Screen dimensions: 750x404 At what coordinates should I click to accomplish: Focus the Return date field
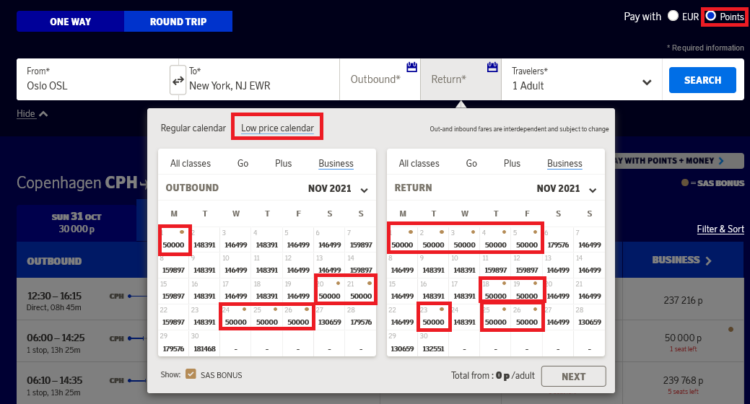click(x=461, y=79)
